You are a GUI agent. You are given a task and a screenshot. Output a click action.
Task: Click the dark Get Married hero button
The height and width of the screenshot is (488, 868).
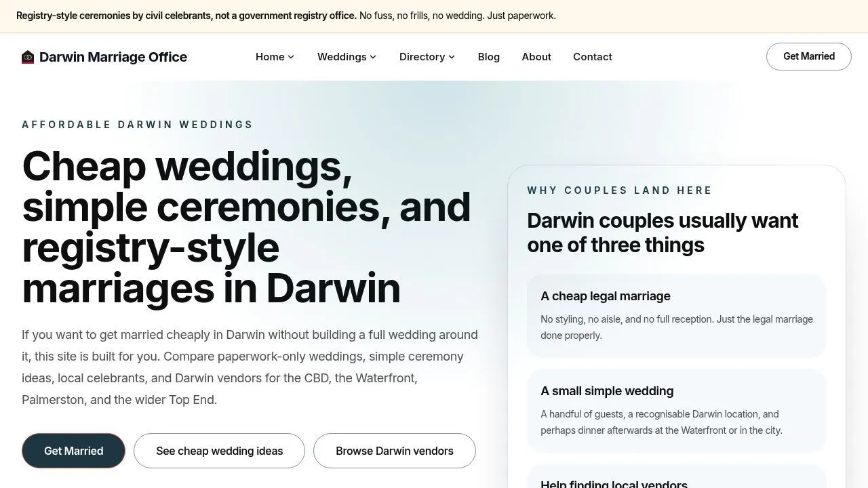click(73, 451)
